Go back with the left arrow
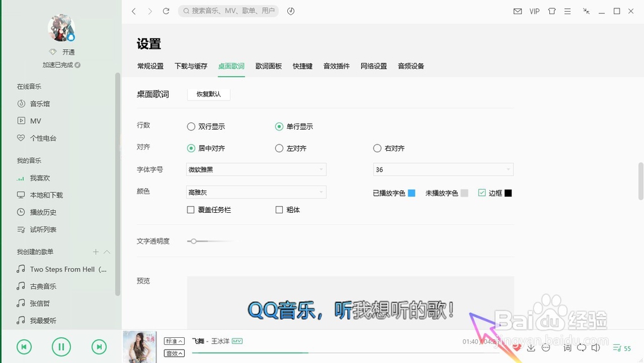This screenshot has width=644, height=363. [x=134, y=11]
